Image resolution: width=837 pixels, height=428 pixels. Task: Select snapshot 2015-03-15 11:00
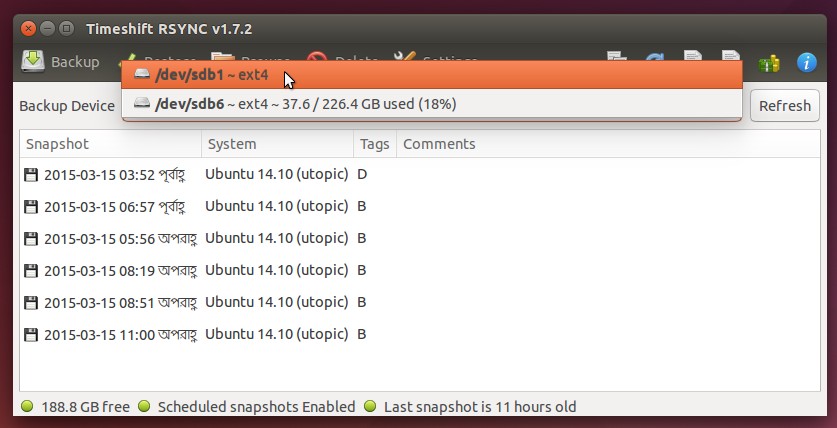click(420, 335)
